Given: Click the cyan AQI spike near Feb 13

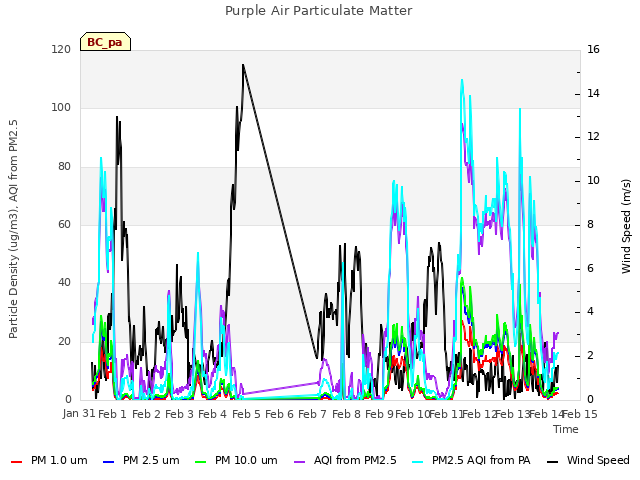Looking at the screenshot, I should click(520, 109).
